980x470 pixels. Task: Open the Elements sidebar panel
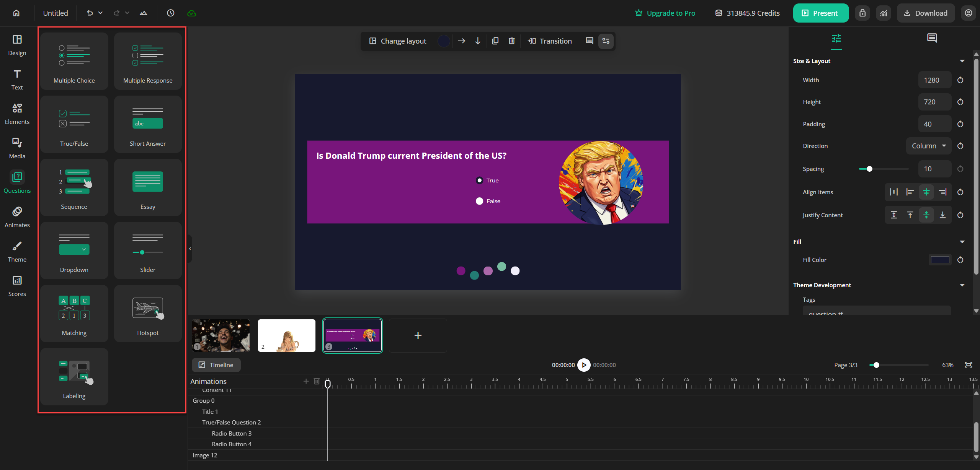[17, 114]
